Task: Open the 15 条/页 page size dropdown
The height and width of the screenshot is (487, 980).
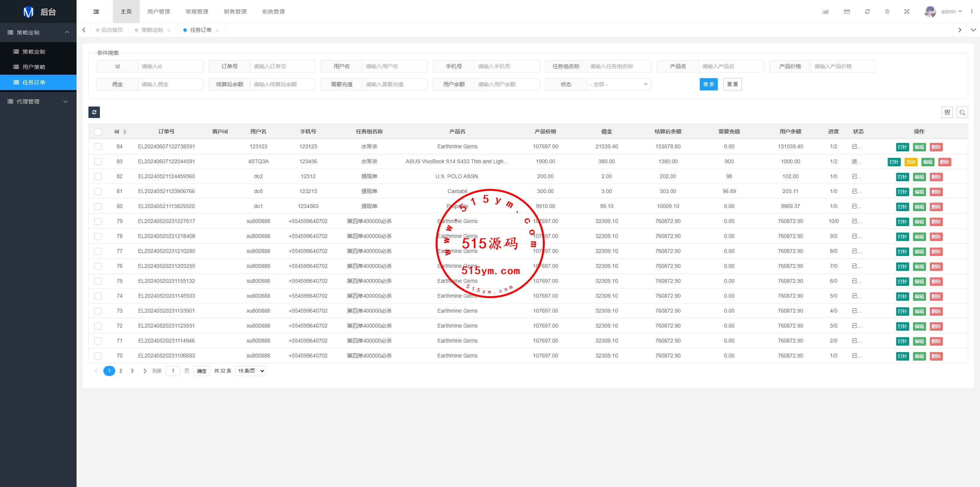Action: 251,371
